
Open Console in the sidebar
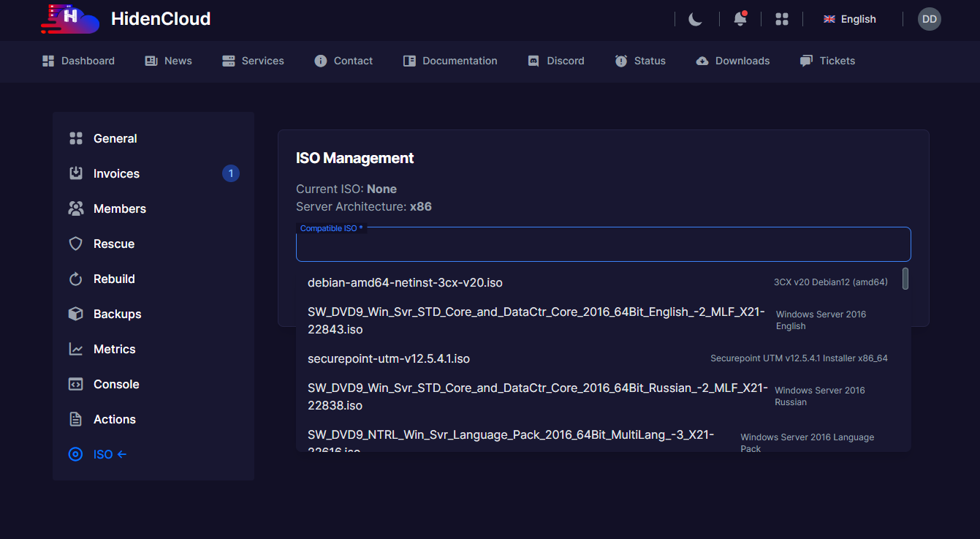115,384
